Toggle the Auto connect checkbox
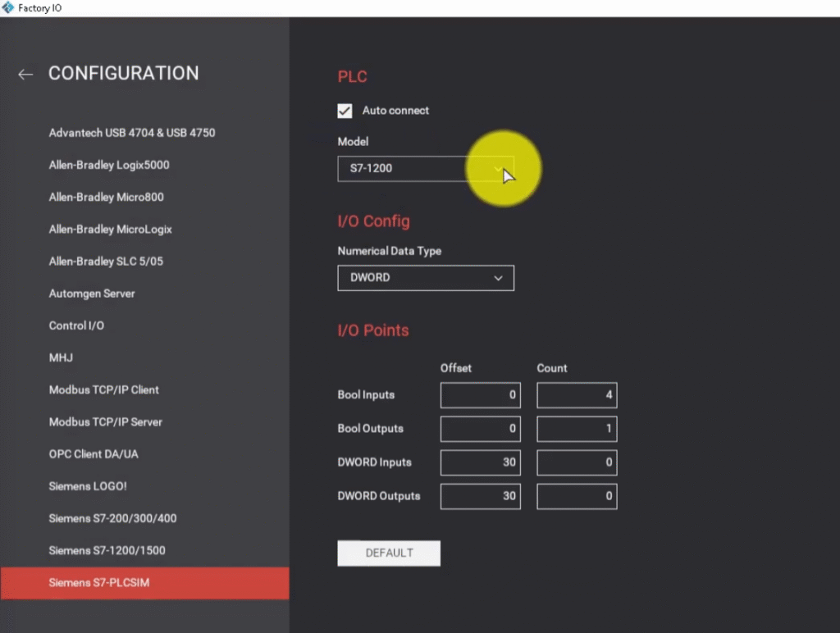Image resolution: width=840 pixels, height=633 pixels. 345,111
